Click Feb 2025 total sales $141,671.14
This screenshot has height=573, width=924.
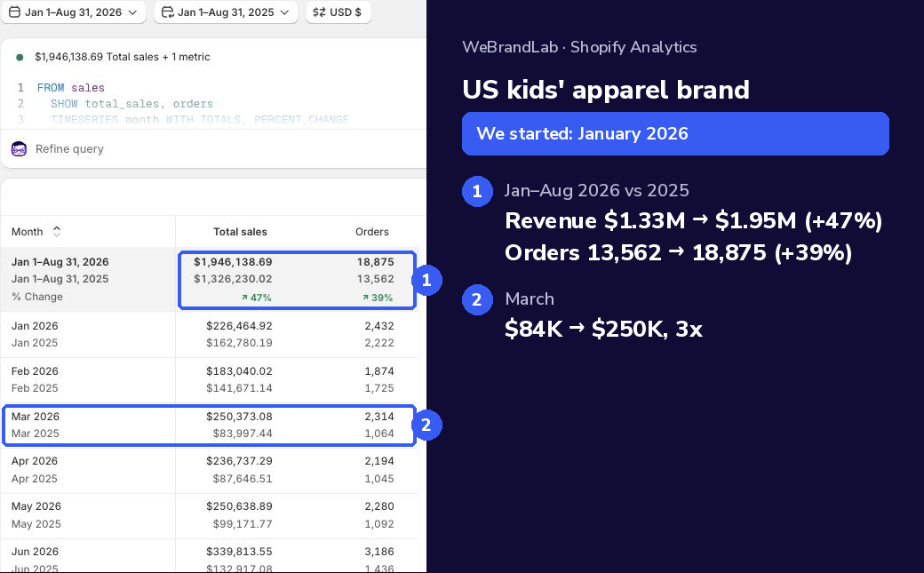point(239,388)
